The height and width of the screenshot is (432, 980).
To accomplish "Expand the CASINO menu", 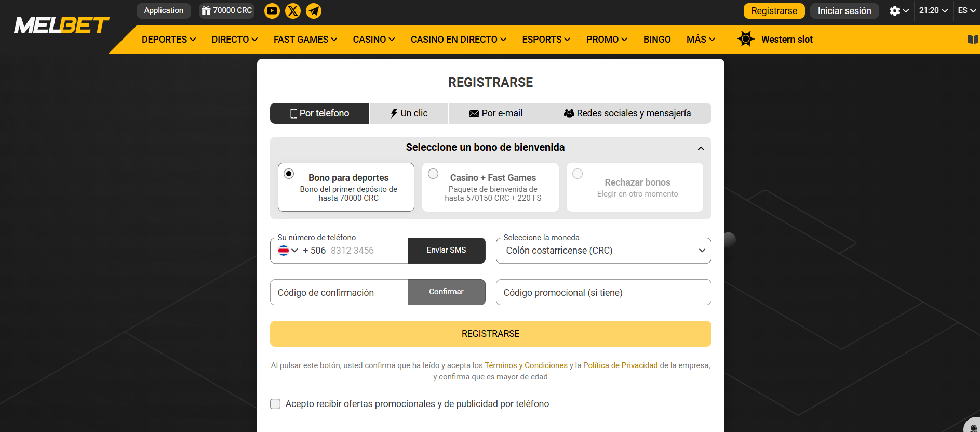I will tap(374, 40).
